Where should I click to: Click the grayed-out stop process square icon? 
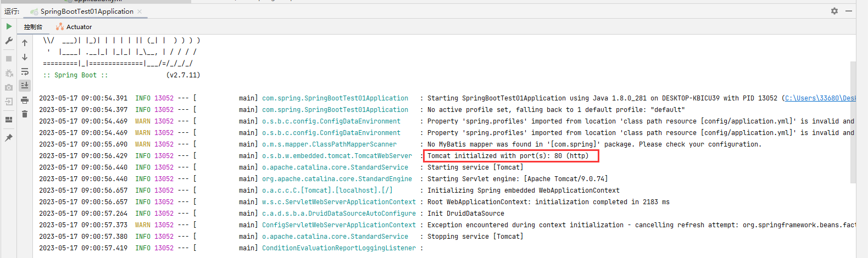click(x=9, y=59)
